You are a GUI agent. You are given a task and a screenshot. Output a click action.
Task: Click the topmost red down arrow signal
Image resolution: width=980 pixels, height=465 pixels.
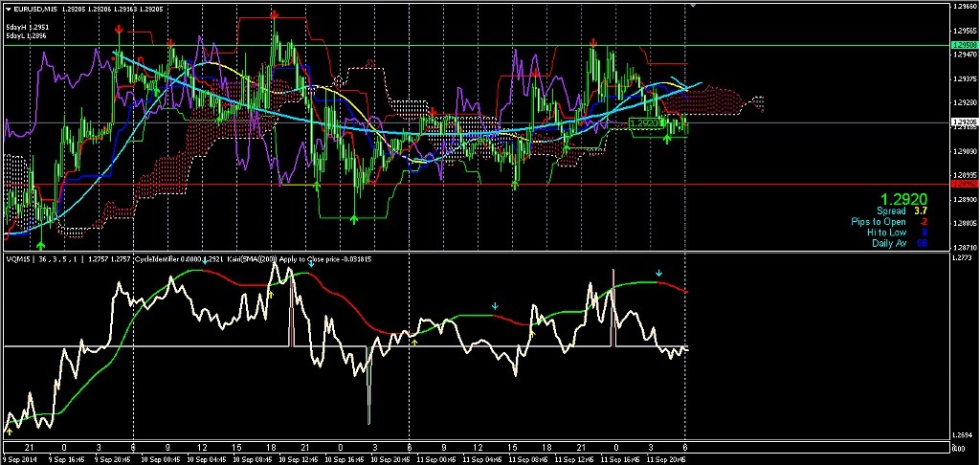pos(275,14)
